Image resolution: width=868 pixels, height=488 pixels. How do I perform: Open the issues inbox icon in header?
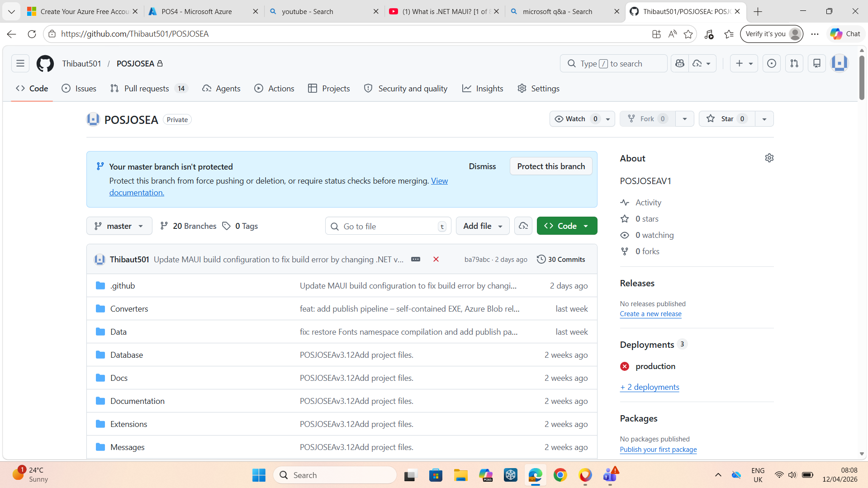point(772,64)
